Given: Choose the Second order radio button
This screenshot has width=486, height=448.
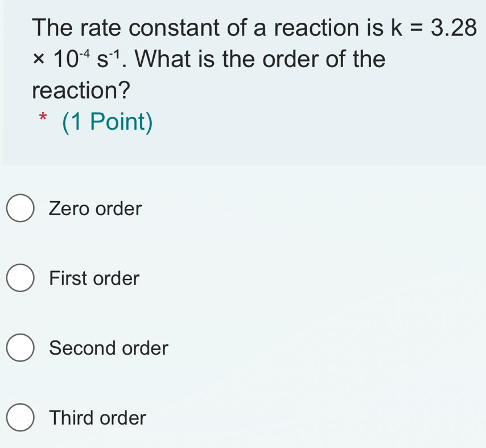Looking at the screenshot, I should pos(20,348).
